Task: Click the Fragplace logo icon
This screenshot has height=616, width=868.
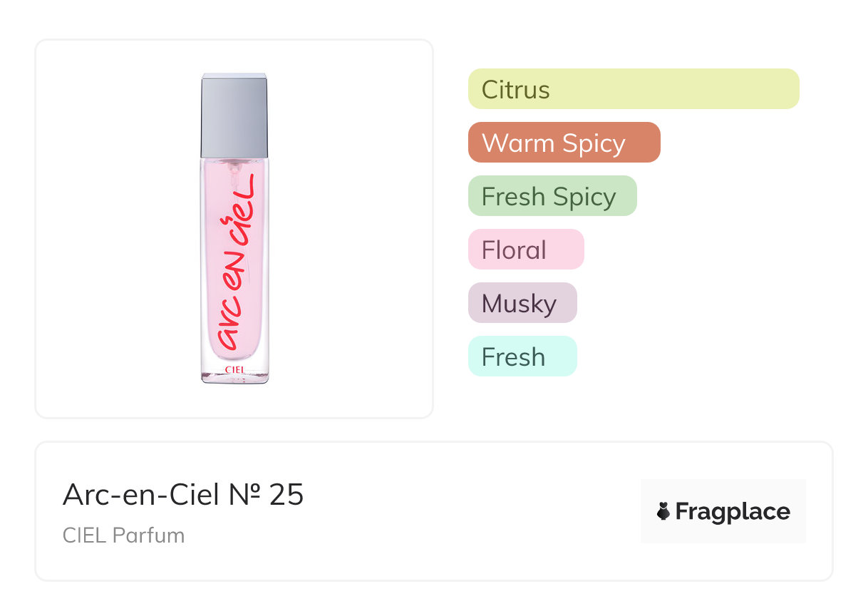Action: (x=663, y=512)
